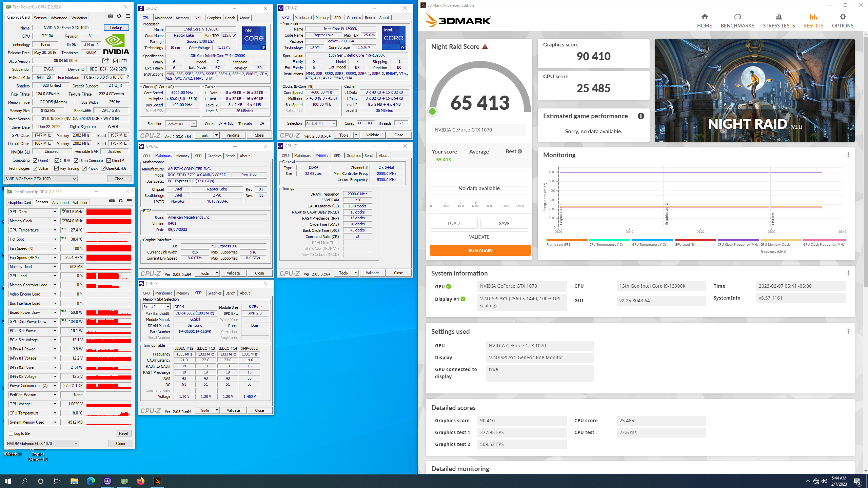Screen dimensions: 868x488
Task: Click the CPU Clock Frequency purple legend swatch
Action: click(738, 240)
